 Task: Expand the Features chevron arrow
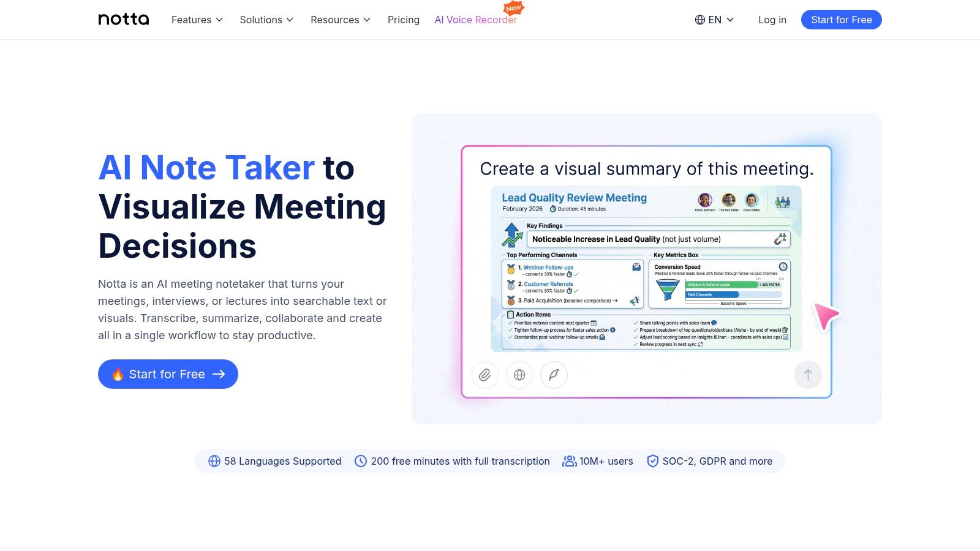pos(219,20)
